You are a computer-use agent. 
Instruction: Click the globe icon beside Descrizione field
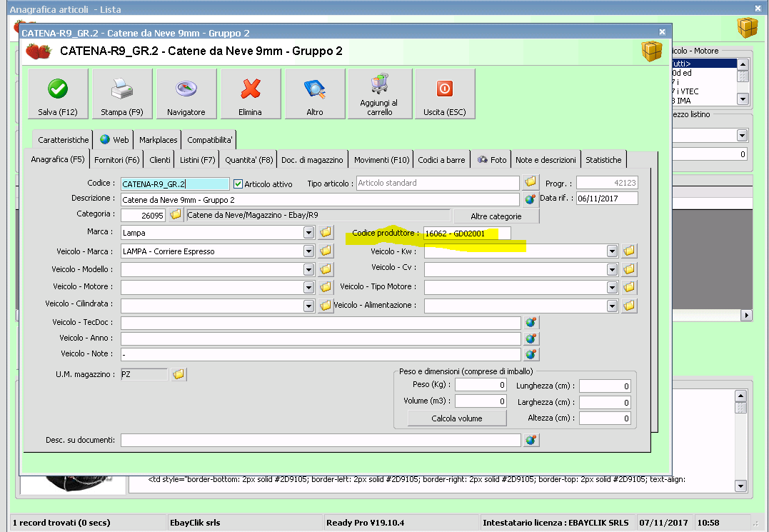click(x=530, y=199)
